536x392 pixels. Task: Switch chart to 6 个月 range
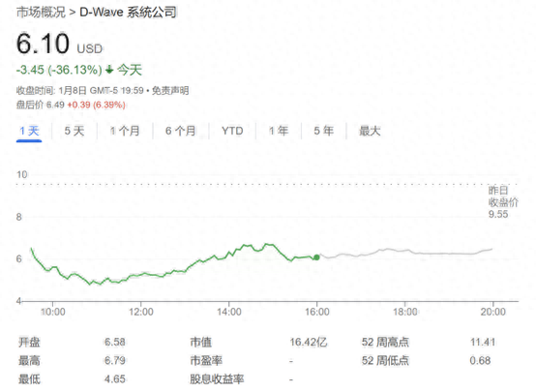coord(181,131)
